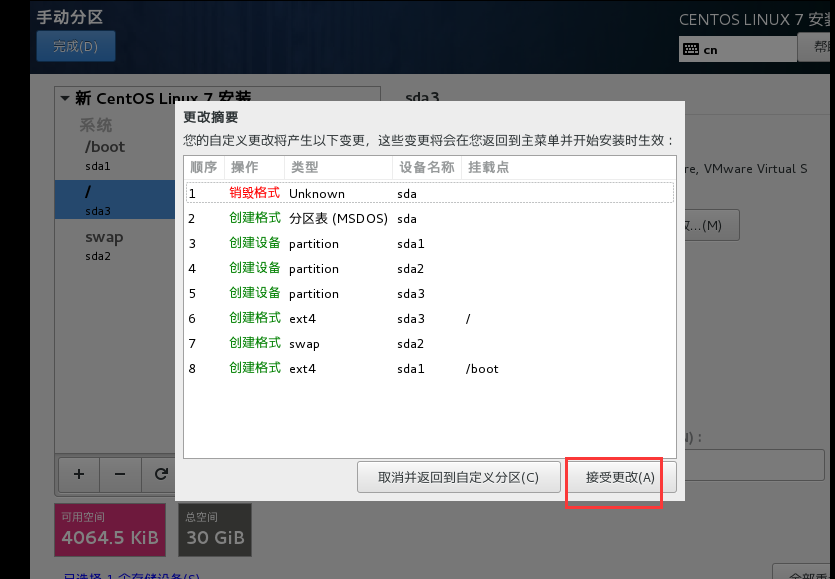Click the 设备名称 column header
Screen dimensions: 835x579
click(427, 167)
